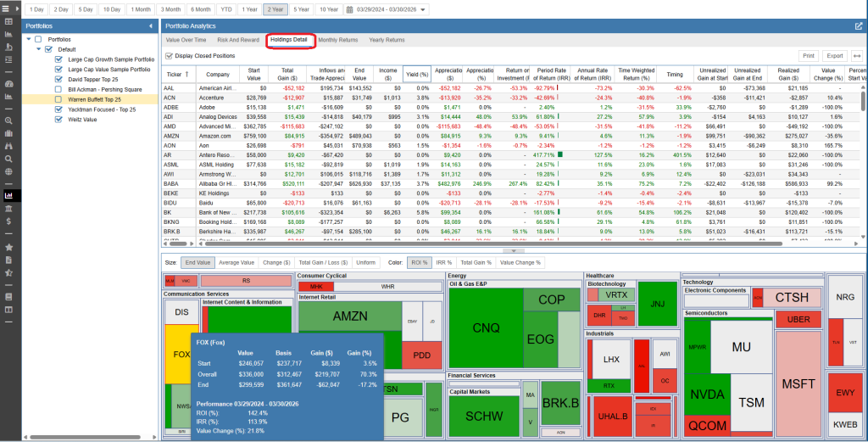Collapse the grid with the splitter arrow
The height and width of the screenshot is (442, 868).
point(514,251)
